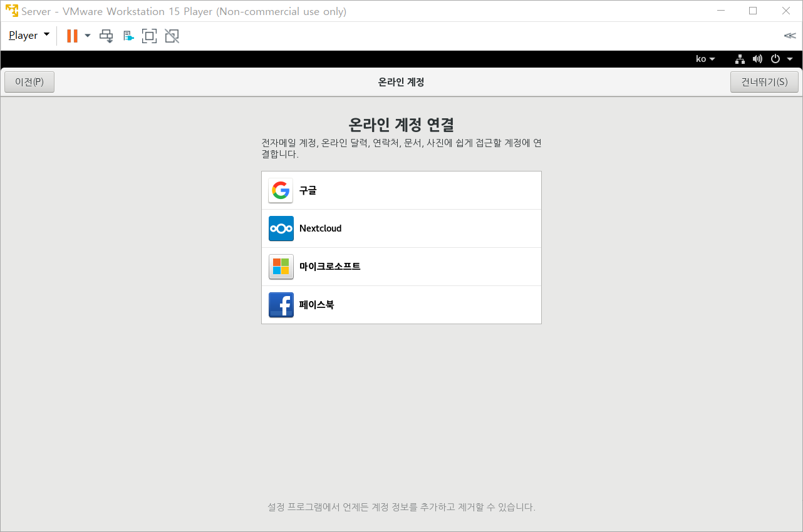
Task: Minimize the VMware Player window
Action: point(720,11)
